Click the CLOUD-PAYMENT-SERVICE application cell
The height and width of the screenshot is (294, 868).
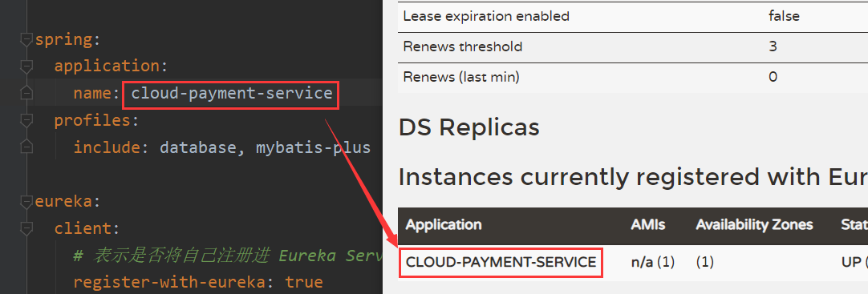coord(501,262)
